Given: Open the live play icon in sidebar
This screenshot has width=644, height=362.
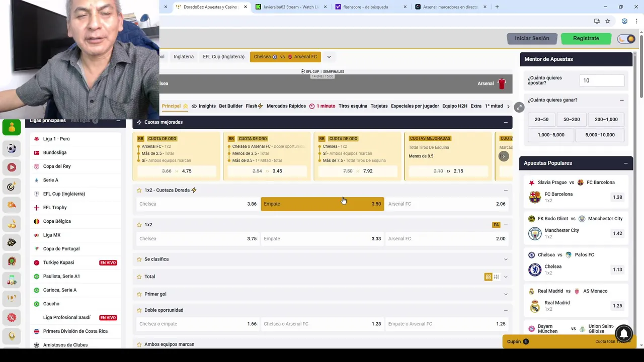Looking at the screenshot, I should 12,167.
